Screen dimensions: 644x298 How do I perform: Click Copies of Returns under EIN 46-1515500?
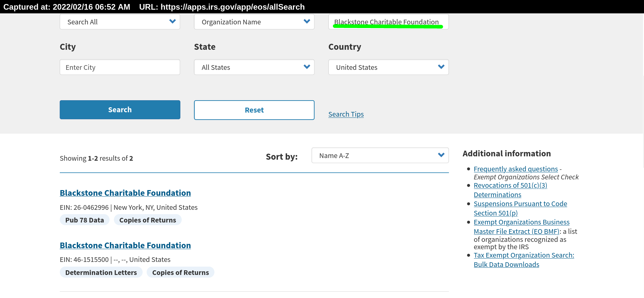(x=180, y=272)
